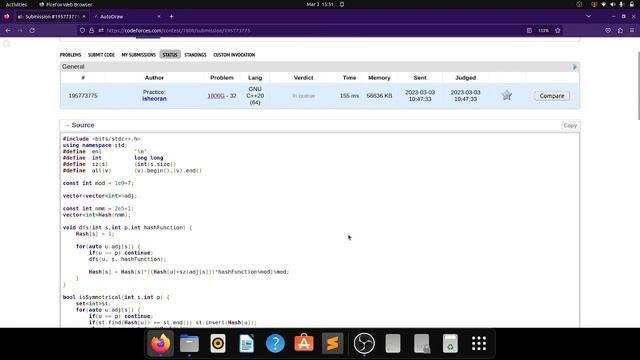Close the Submission tab
Viewport: 640px width, 360px height.
[84, 17]
